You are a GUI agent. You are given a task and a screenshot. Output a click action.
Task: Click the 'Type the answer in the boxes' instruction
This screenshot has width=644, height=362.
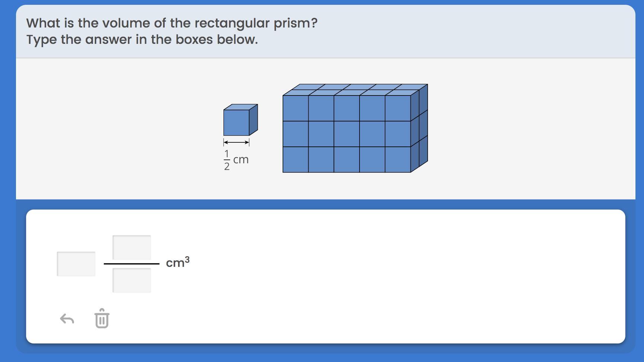[142, 39]
